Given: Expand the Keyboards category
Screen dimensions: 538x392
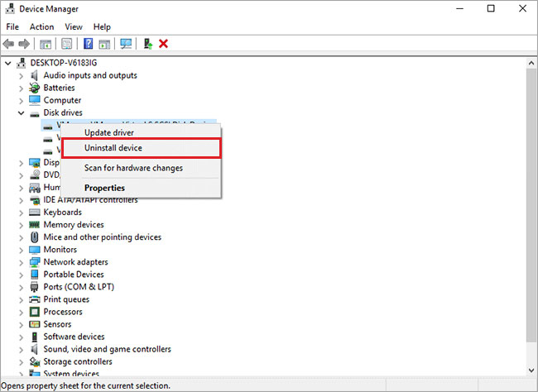Looking at the screenshot, I should pos(22,212).
